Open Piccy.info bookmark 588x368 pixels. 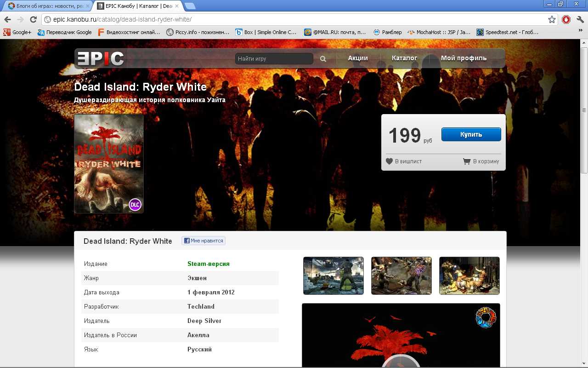coord(198,32)
